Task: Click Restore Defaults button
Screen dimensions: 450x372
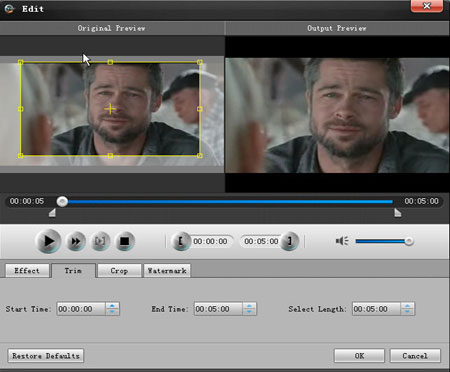Action: pos(46,356)
